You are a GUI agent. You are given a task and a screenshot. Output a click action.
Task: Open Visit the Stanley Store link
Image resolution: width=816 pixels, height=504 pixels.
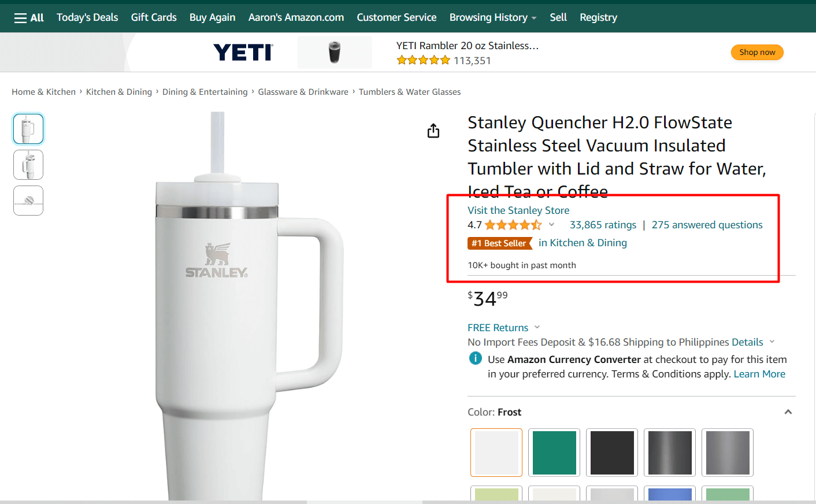518,210
